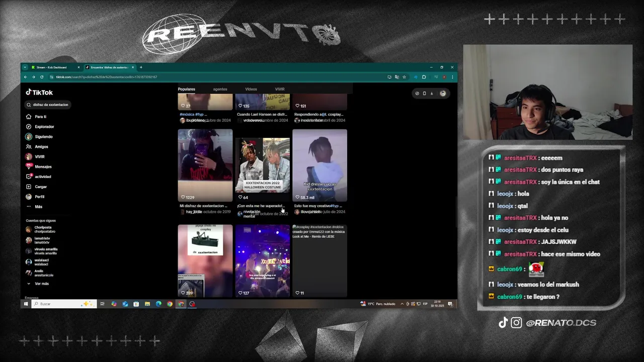
Task: Open the cosplay video with 289 likes
Action: pyautogui.click(x=205, y=260)
